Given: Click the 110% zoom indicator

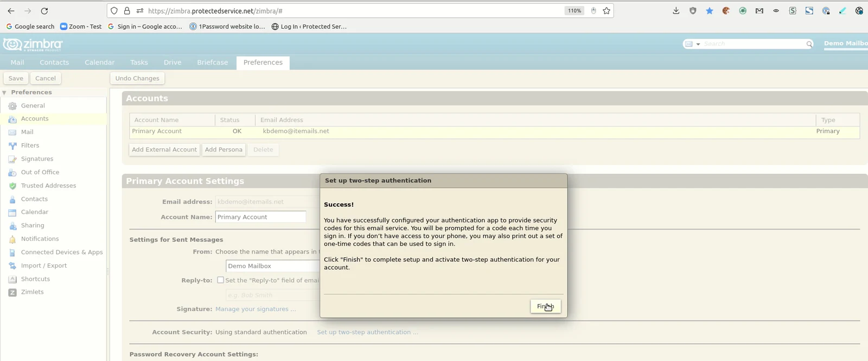Looking at the screenshot, I should click(574, 11).
